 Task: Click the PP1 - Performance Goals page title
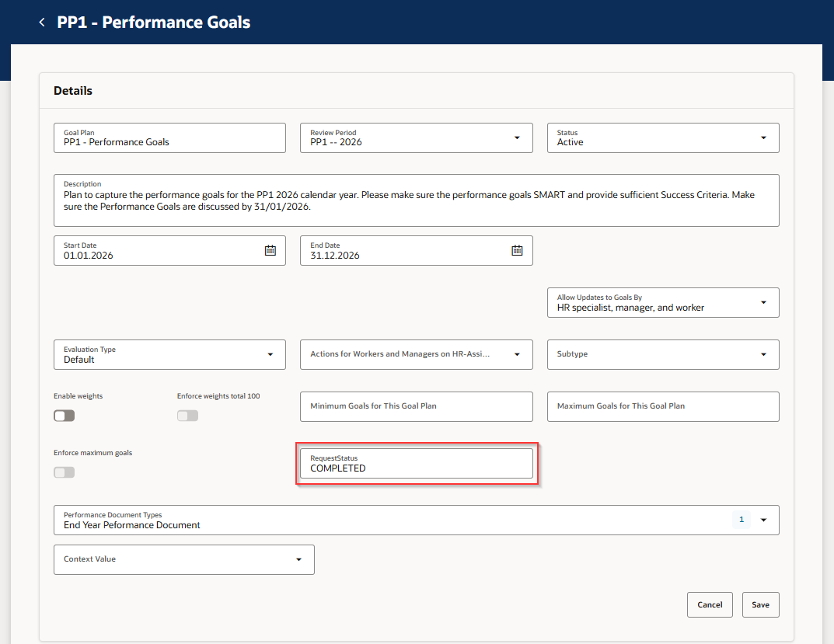(154, 23)
